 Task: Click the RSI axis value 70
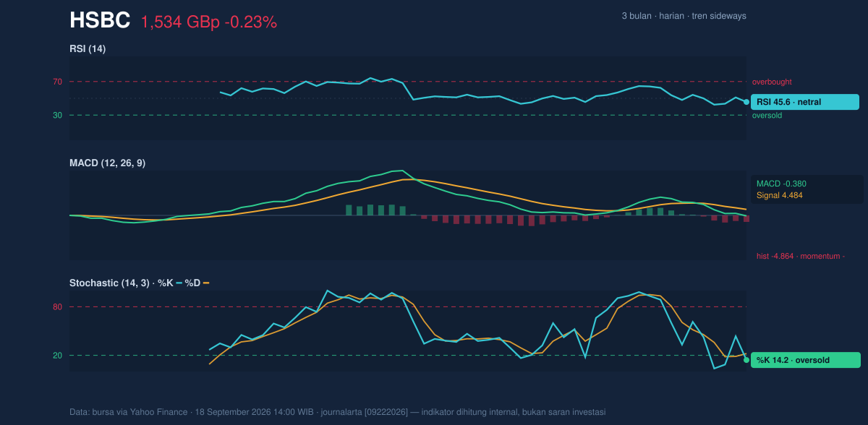pyautogui.click(x=57, y=82)
